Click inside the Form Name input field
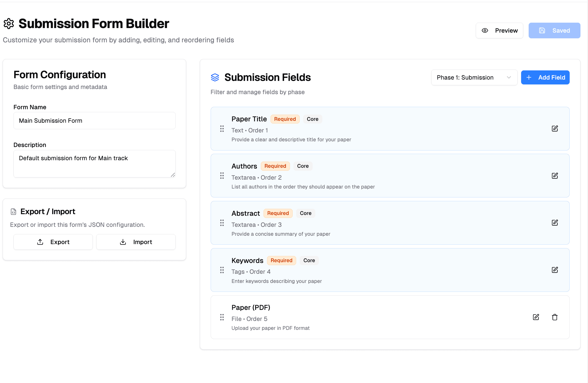Screen dimensions: 588x383 tap(94, 121)
